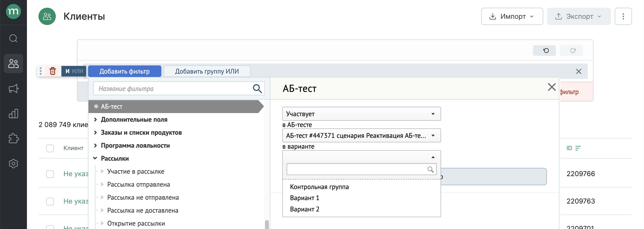The image size is (644, 229).
Task: Click the ID value 2209763
Action: tap(581, 201)
